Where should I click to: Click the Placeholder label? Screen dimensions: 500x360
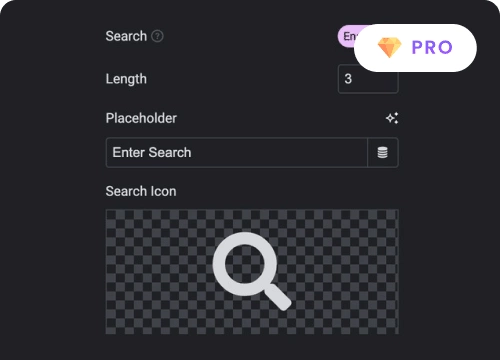tap(141, 118)
